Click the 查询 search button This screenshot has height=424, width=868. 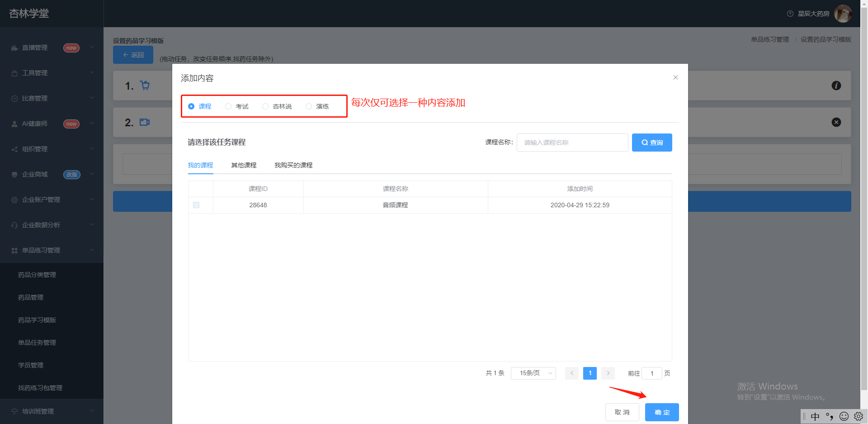click(652, 143)
